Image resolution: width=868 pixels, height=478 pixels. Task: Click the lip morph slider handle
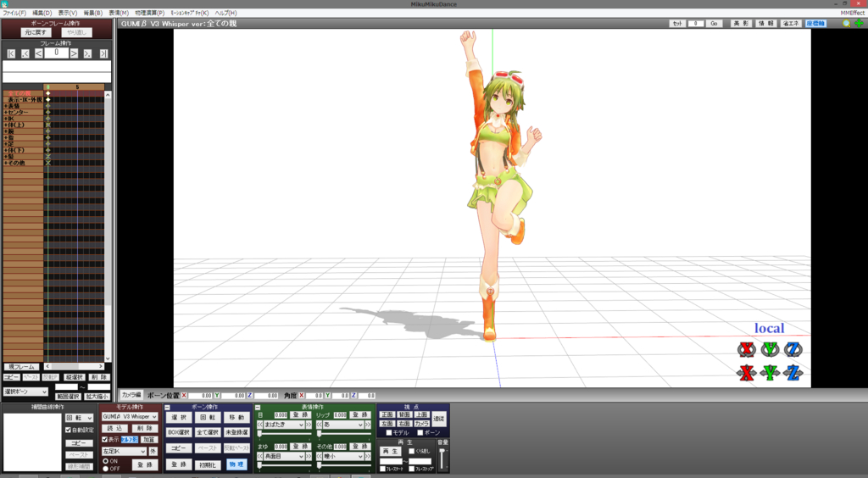click(x=320, y=434)
